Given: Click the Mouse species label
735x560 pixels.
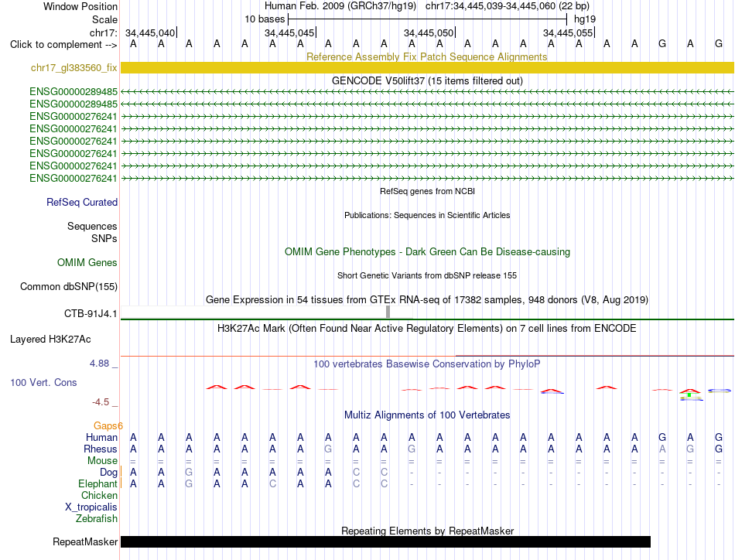Looking at the screenshot, I should pos(102,461).
